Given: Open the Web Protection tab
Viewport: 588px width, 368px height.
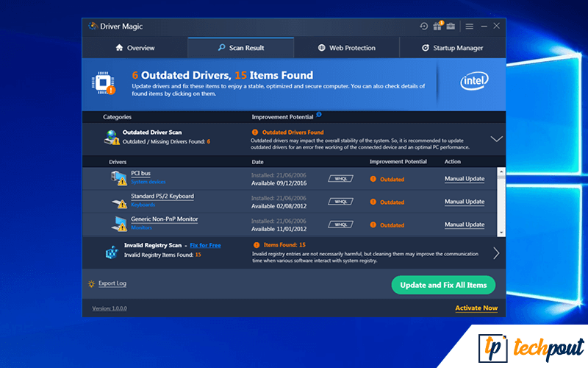Looking at the screenshot, I should [346, 48].
